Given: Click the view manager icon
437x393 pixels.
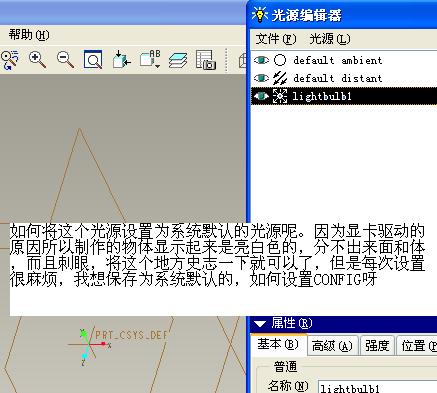Looking at the screenshot, I should point(206,60).
